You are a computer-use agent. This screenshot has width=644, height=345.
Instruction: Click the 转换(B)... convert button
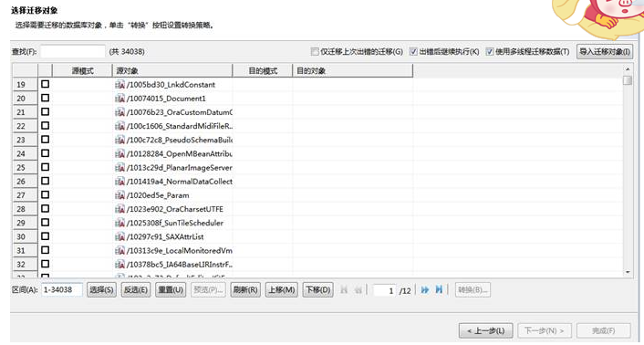473,290
